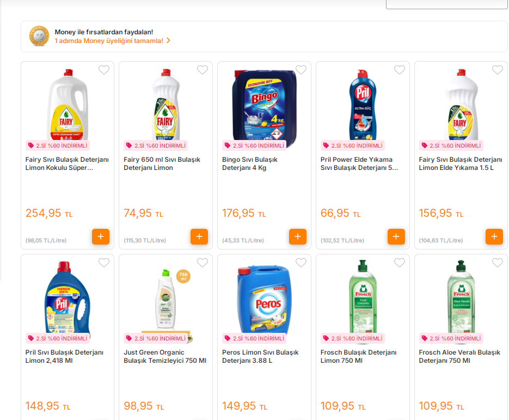Favorite the Fairy 650 ml Limon product
The width and height of the screenshot is (509, 420).
click(202, 70)
